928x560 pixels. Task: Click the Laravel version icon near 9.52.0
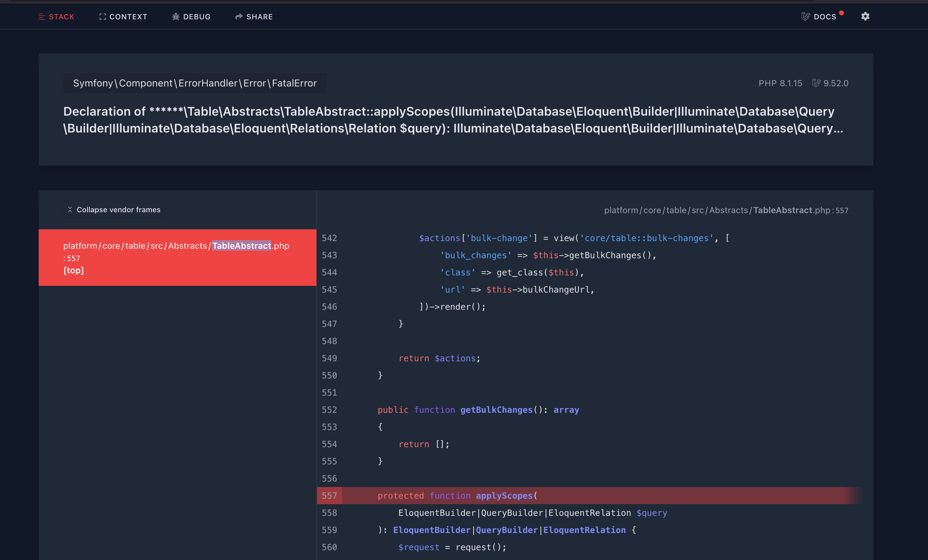(816, 83)
